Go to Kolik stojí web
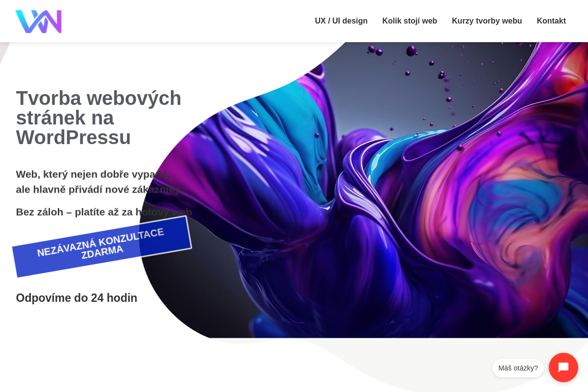This screenshot has height=392, width=588. tap(410, 21)
